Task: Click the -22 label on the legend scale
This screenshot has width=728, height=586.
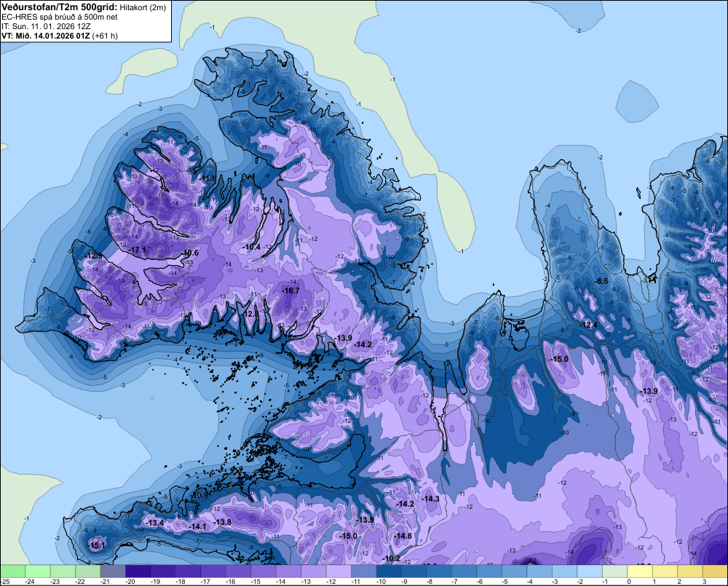Action: click(x=80, y=582)
